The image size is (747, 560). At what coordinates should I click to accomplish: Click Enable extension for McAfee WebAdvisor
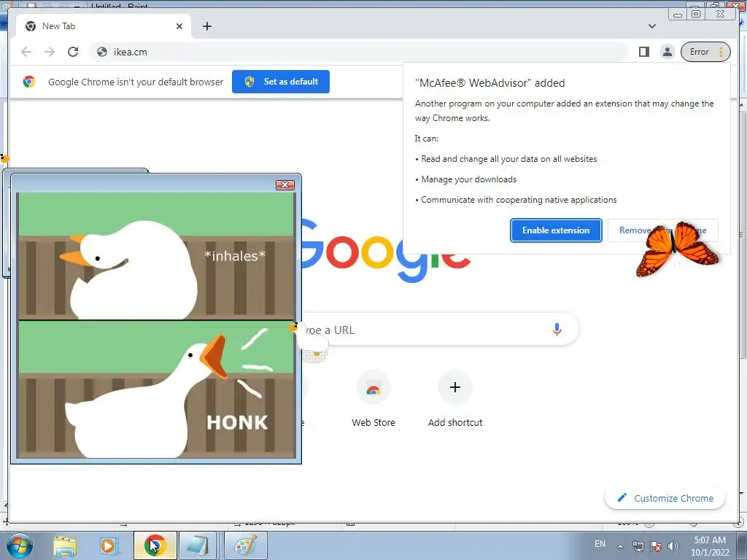pos(556,230)
